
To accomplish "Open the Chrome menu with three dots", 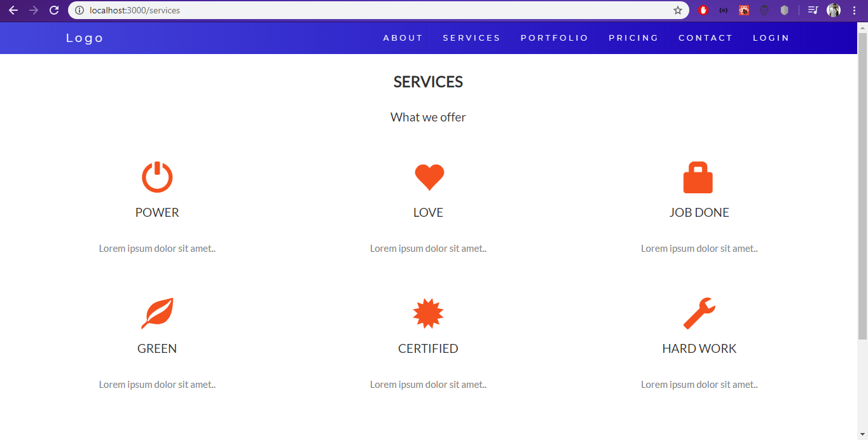I will 854,10.
